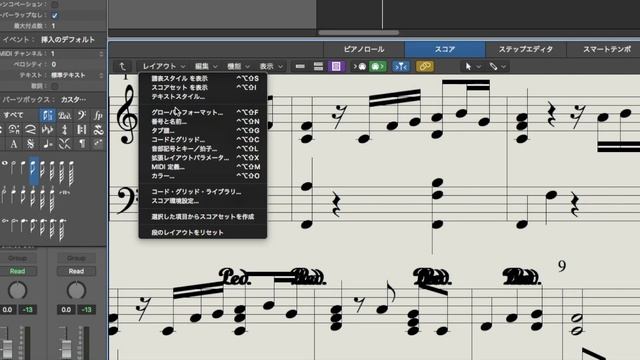Open the パーツボックス カスタ… popup

(74, 100)
